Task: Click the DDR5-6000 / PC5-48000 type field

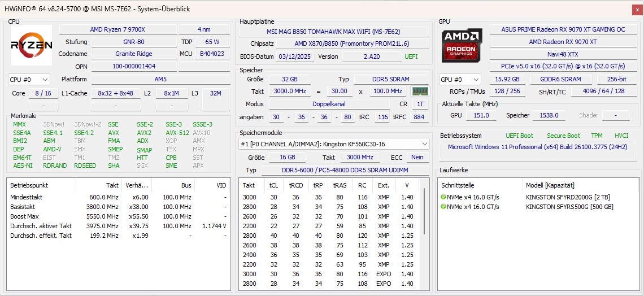Action: (x=345, y=170)
